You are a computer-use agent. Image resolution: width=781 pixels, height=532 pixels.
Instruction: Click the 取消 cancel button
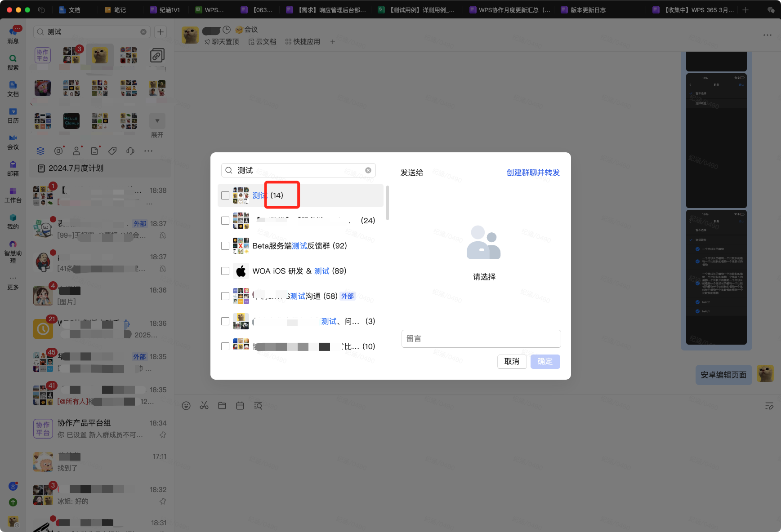coord(512,362)
